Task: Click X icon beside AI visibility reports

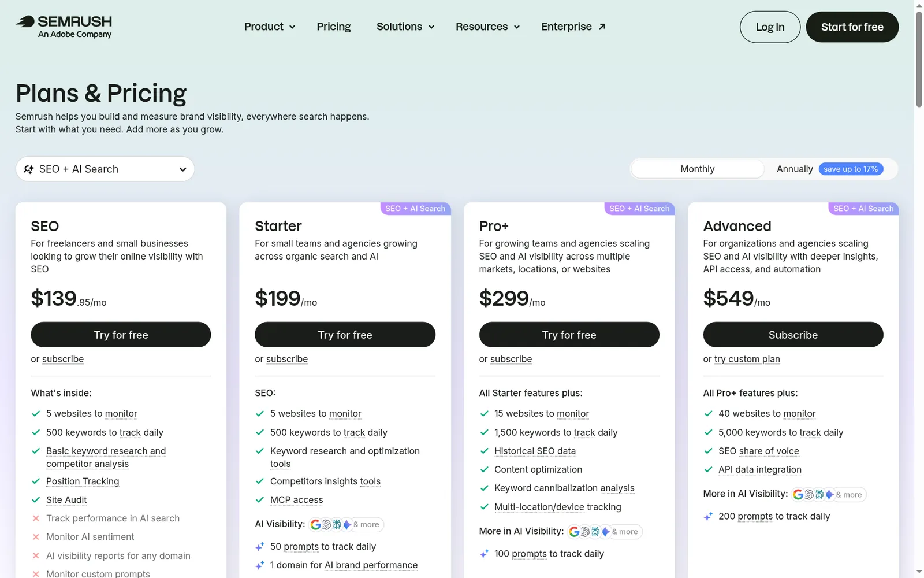Action: (x=36, y=556)
